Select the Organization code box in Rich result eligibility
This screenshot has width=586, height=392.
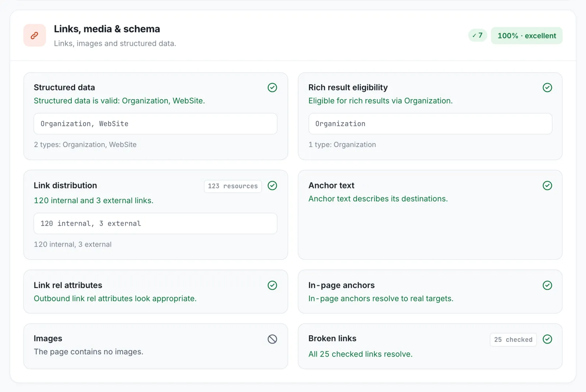[x=430, y=124]
